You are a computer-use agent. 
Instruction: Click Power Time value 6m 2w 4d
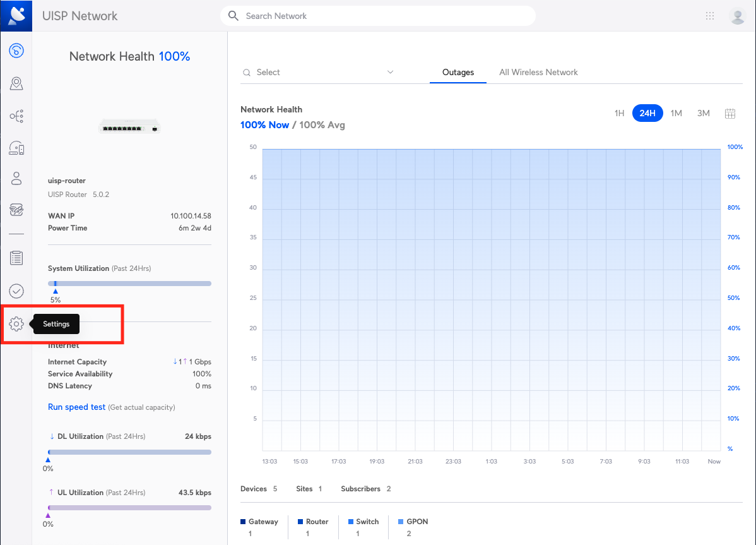(x=195, y=228)
